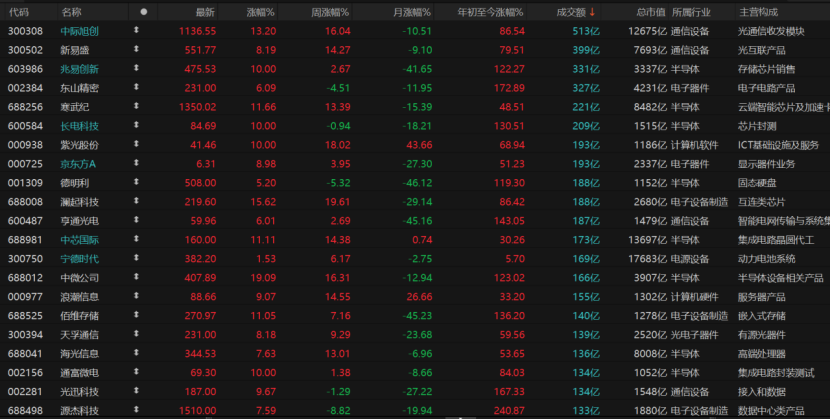This screenshot has width=831, height=420.
Task: Sort by the 周涨幅% column header
Action: click(x=330, y=12)
